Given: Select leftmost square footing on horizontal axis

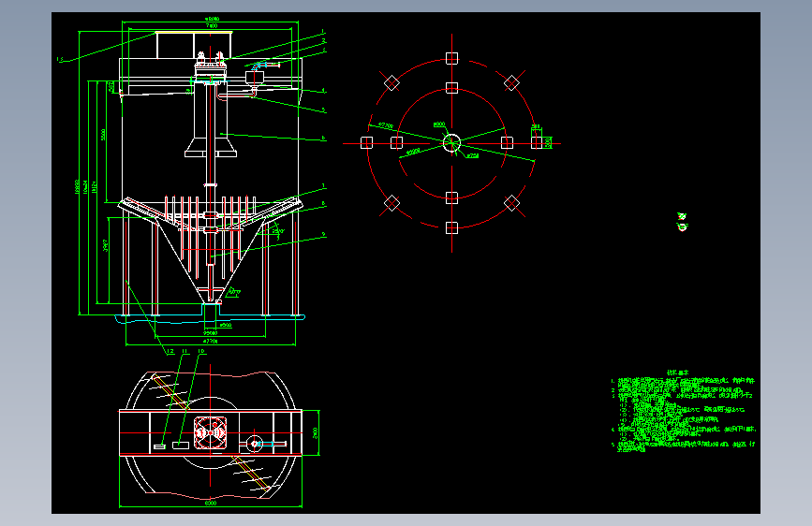Looking at the screenshot, I should pyautogui.click(x=366, y=142).
